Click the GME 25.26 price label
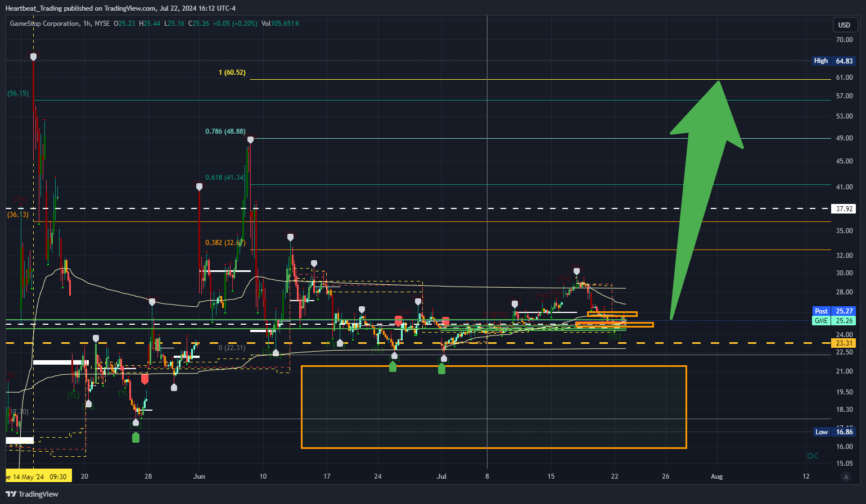The height and width of the screenshot is (504, 866). [834, 320]
